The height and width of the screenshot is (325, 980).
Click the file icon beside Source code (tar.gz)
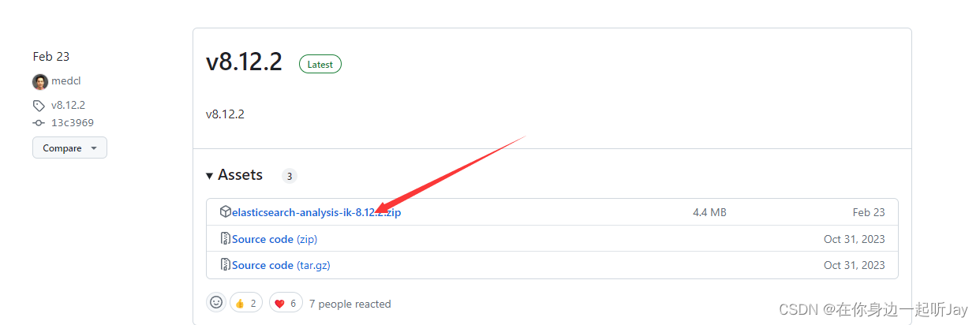click(x=225, y=265)
